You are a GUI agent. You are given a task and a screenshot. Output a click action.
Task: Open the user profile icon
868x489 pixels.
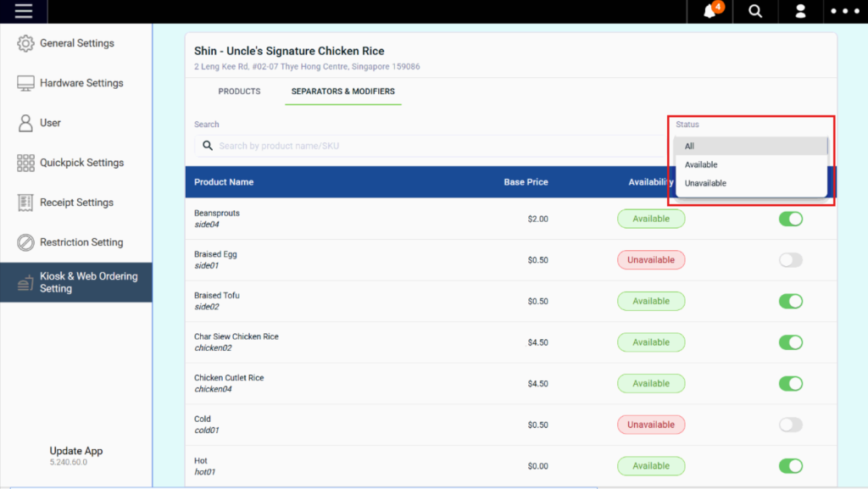(800, 11)
